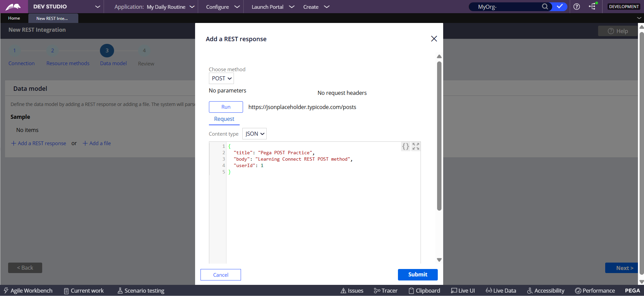Screen dimensions: 644x296
Task: Click the DEVELOPMENT environment badge
Action: [624, 6]
